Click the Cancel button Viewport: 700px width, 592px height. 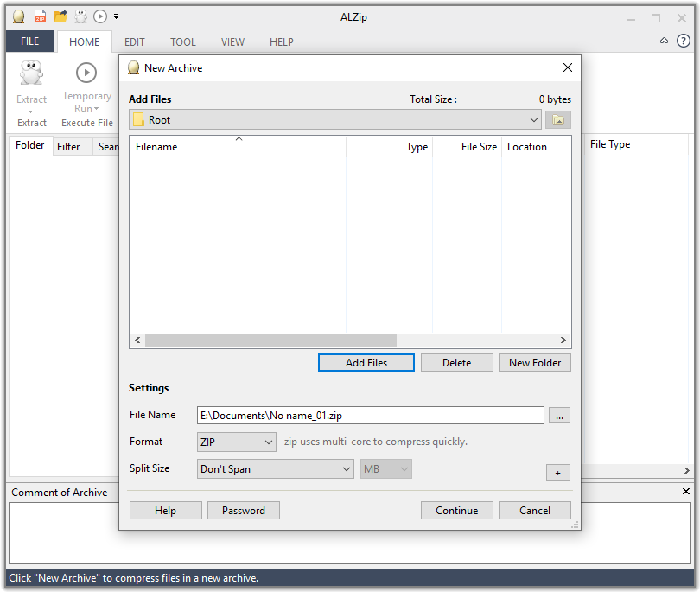pos(534,510)
